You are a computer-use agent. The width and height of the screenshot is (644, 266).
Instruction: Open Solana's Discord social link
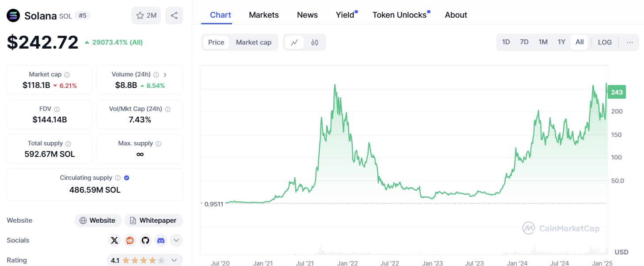(x=161, y=240)
